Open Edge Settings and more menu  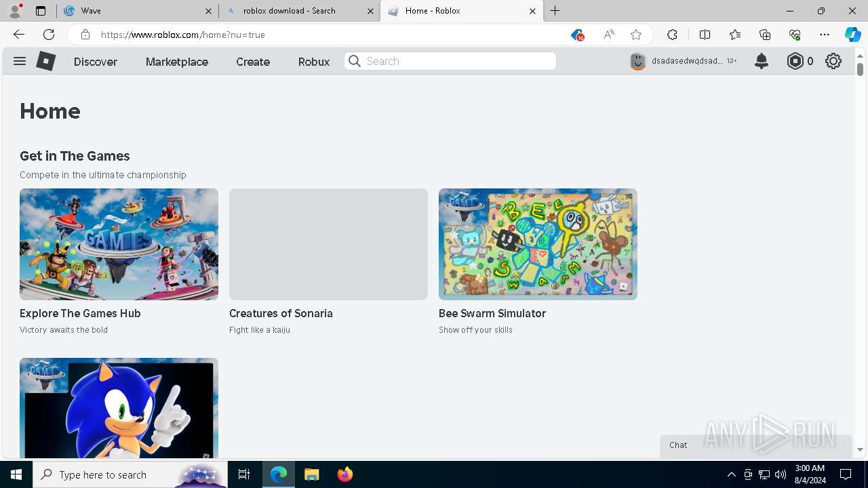(825, 35)
